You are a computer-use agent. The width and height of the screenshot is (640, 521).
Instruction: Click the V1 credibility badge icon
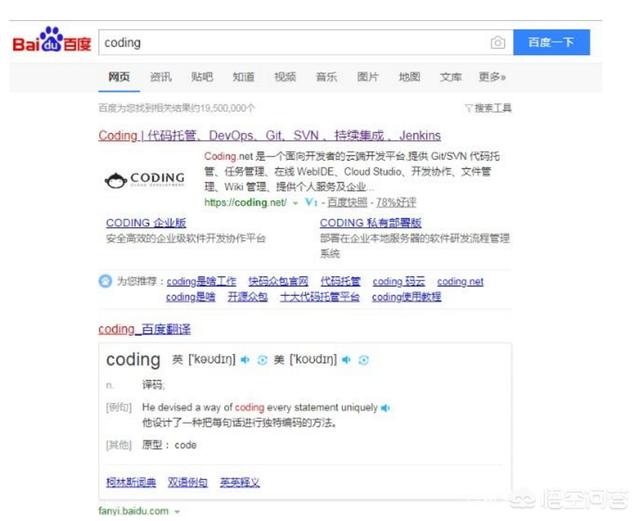coord(309,201)
